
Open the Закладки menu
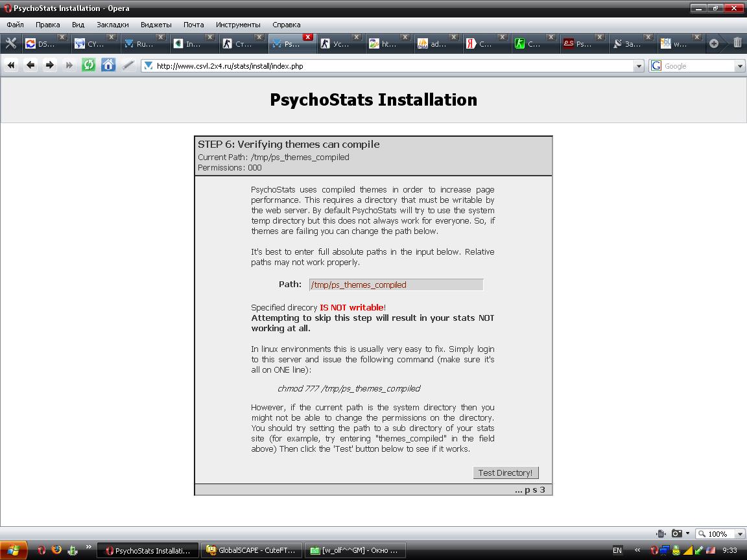click(x=112, y=25)
